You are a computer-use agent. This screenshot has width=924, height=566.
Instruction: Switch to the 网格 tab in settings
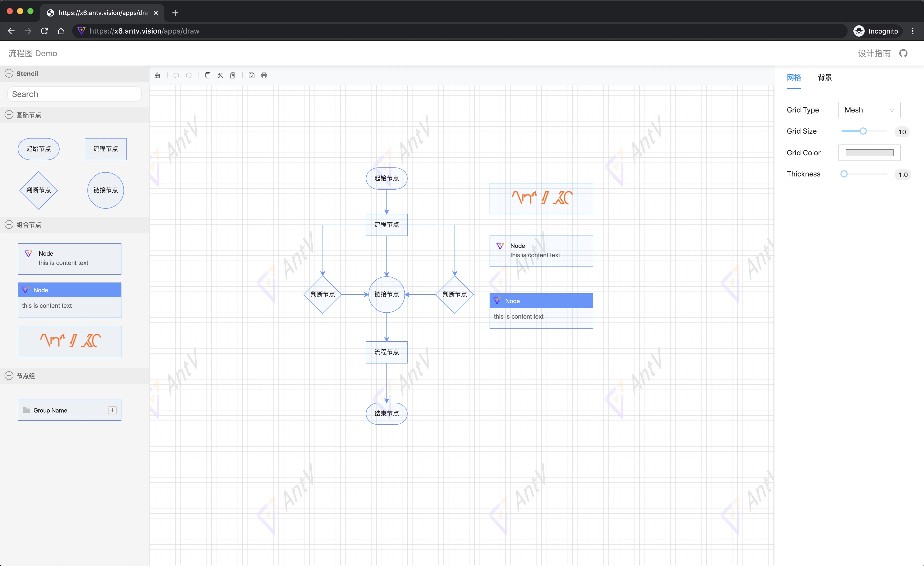click(x=794, y=78)
